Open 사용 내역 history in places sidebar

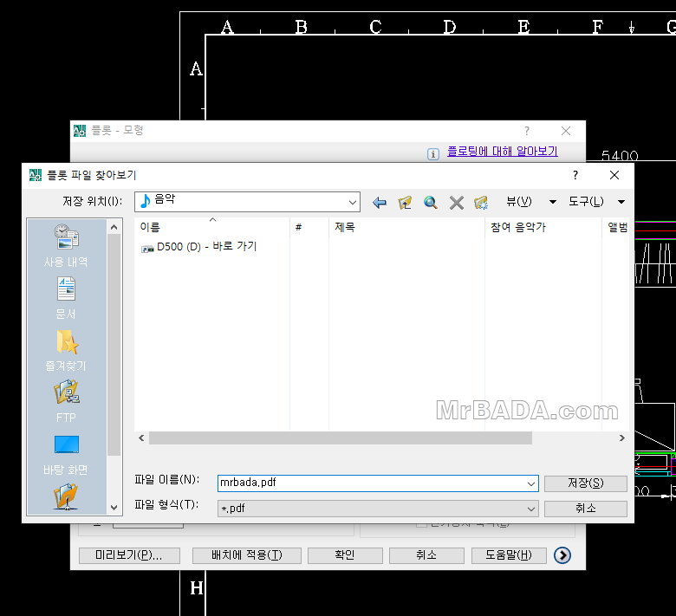[66, 246]
